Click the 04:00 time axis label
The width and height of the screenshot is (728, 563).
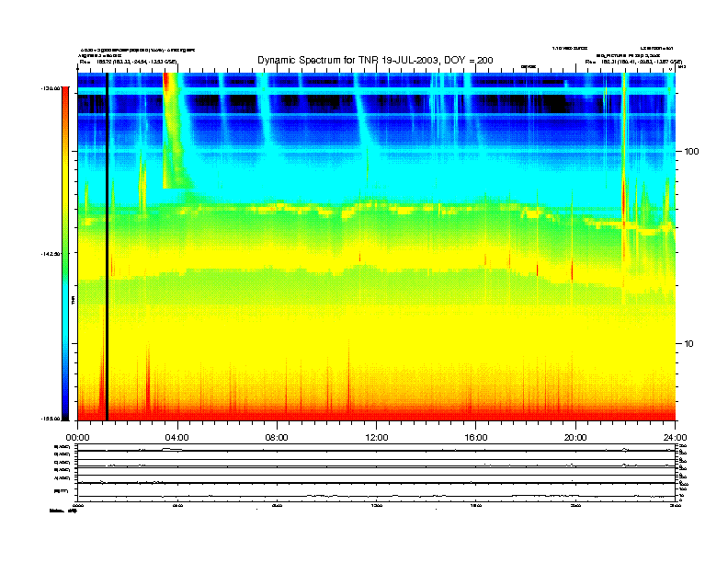pos(177,438)
